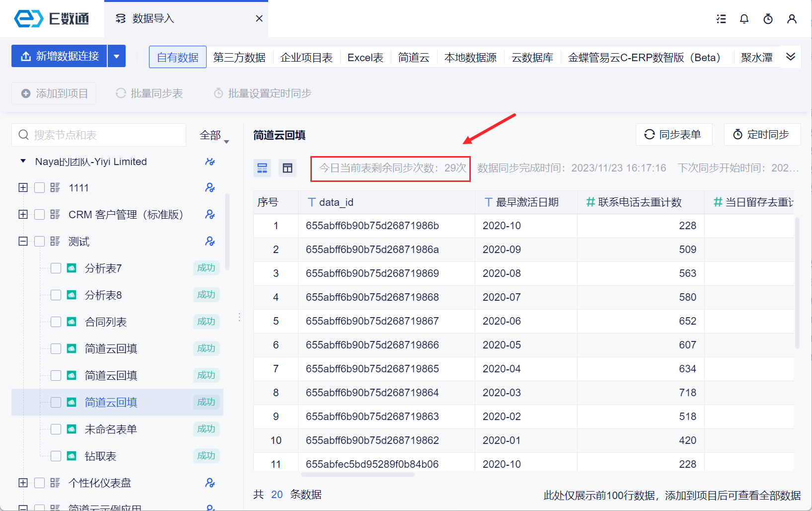812x511 pixels.
Task: Click the E数通 logo
Action: click(x=52, y=19)
